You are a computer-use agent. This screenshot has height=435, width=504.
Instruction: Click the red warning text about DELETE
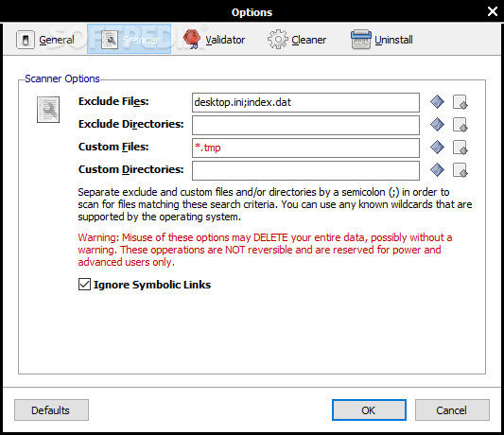pyautogui.click(x=265, y=250)
